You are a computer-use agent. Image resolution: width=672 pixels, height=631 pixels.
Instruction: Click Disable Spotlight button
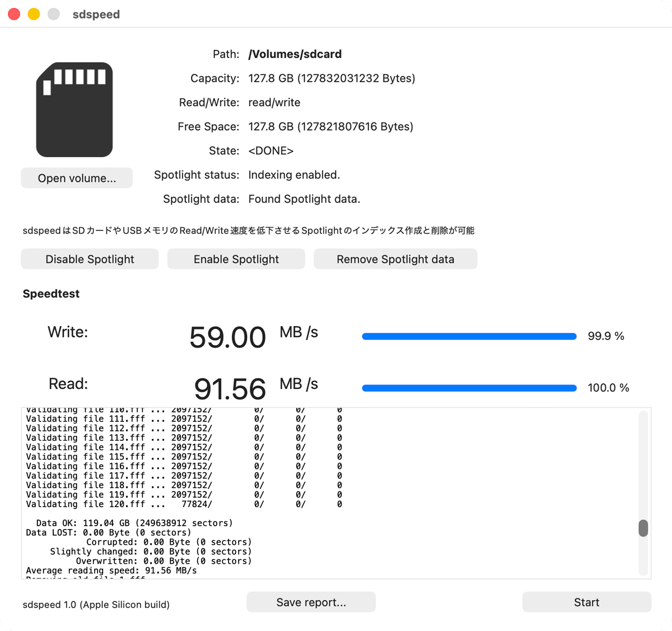tap(90, 259)
